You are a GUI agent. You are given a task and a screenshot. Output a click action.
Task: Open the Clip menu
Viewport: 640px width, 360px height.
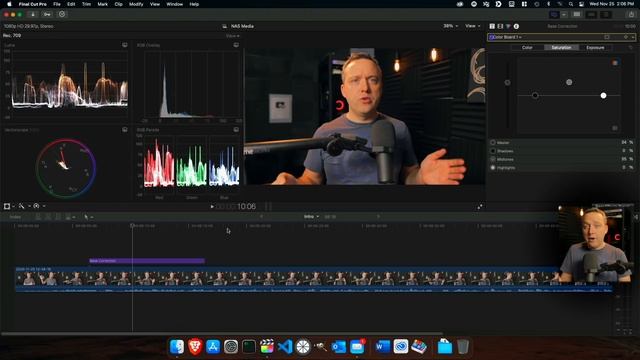click(x=118, y=4)
